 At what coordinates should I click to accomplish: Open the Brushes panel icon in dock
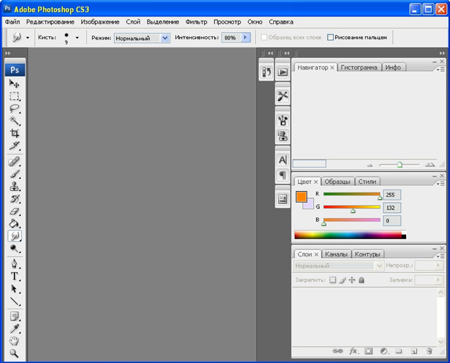click(x=283, y=120)
